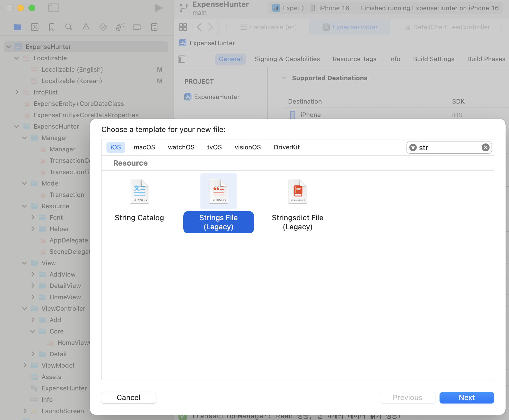The height and width of the screenshot is (420, 509).
Task: Select the Strings File (Legacy) template icon
Action: (219, 192)
